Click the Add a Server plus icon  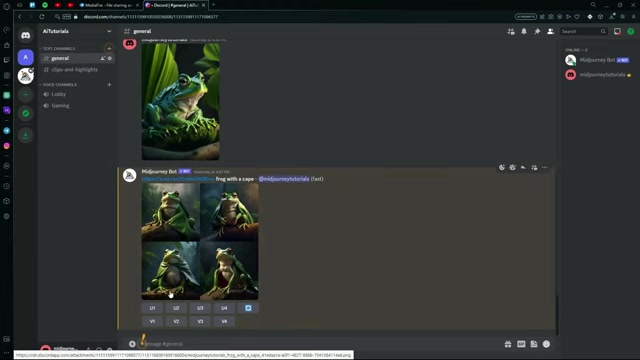25,95
